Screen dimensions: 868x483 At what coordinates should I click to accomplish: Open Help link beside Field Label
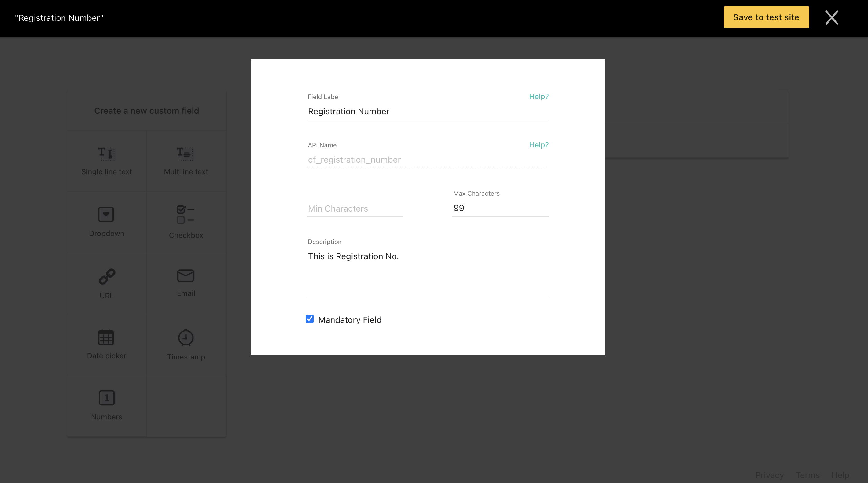point(539,97)
